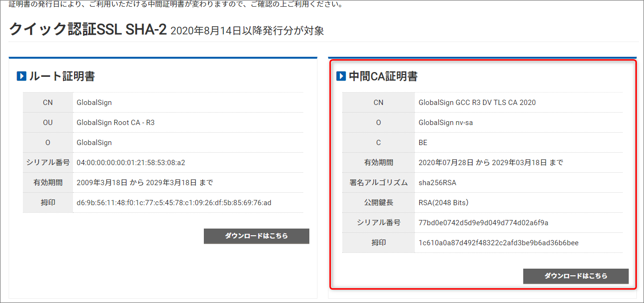This screenshot has width=644, height=303.
Task: Select the RSA(2048 Bits) public key value
Action: [x=445, y=202]
